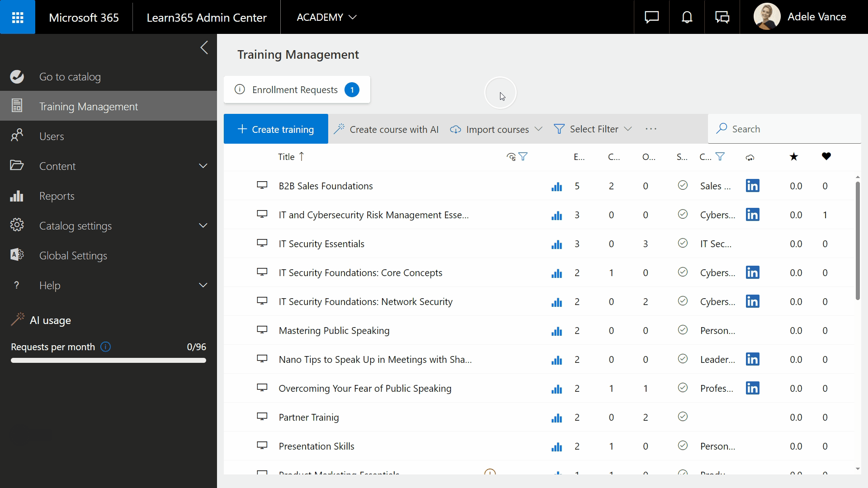Click the course type icon for IT Security Essentials
This screenshot has width=868, height=488.
click(x=262, y=243)
